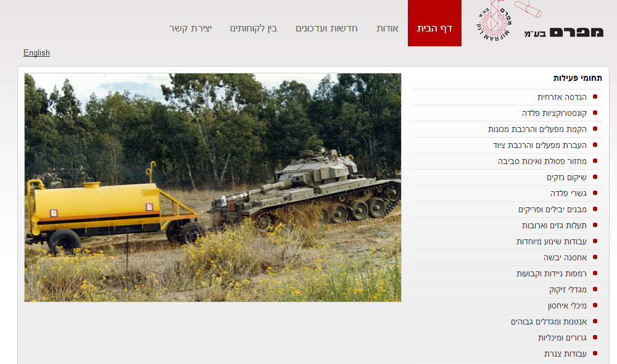This screenshot has height=364, width=617.
Task: Open the רמפות ניידות וקבועות link
Action: 551,274
